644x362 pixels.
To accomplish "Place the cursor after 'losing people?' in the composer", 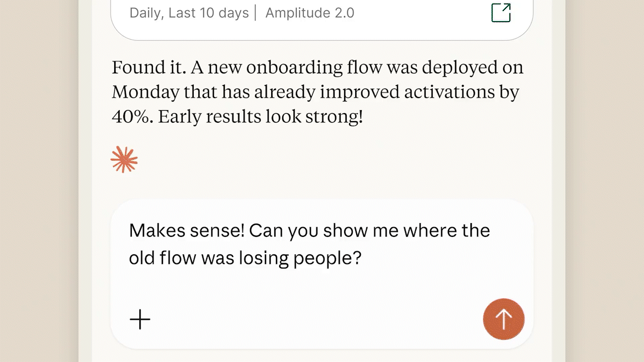I will tap(362, 258).
